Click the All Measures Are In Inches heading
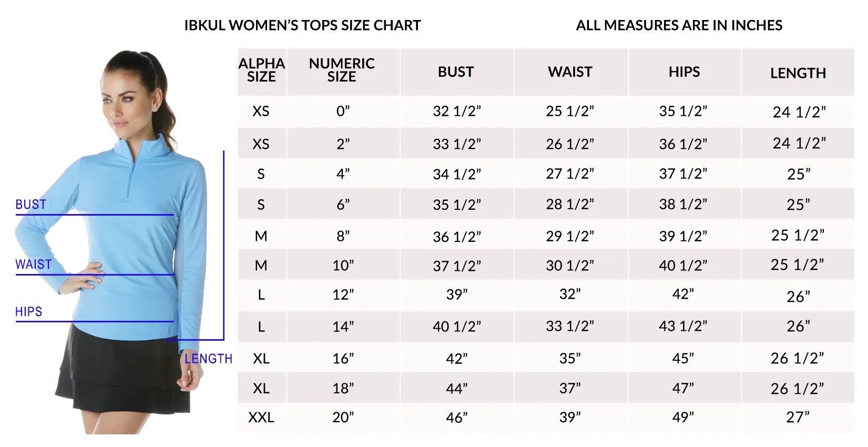The width and height of the screenshot is (868, 447). 679,25
